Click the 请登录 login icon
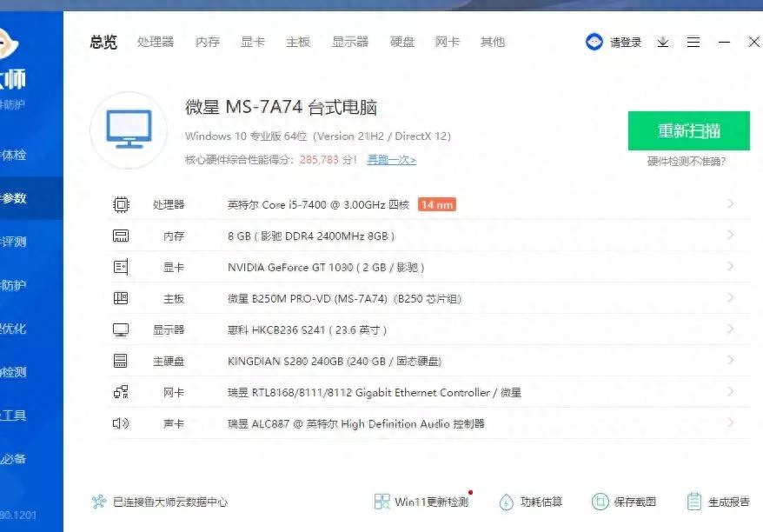 [x=594, y=42]
